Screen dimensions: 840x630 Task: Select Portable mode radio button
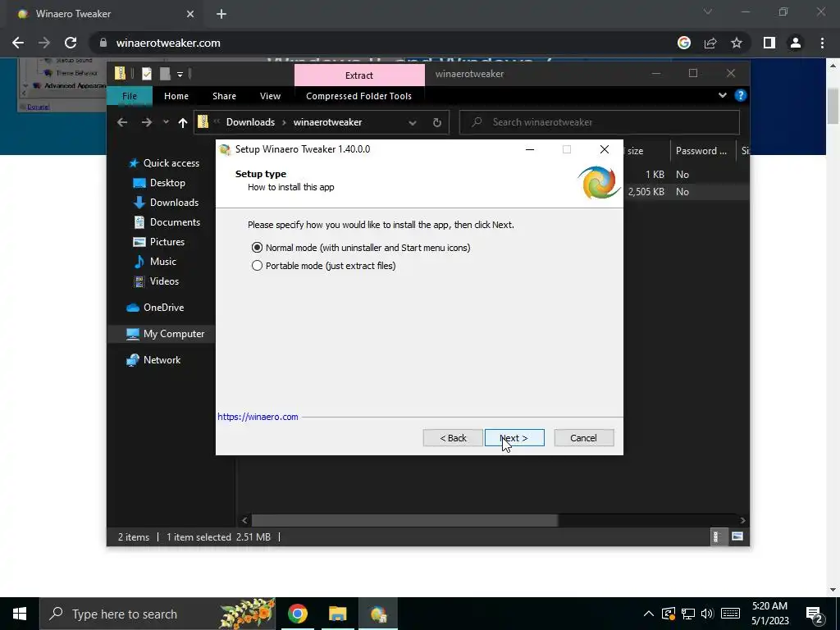257,266
